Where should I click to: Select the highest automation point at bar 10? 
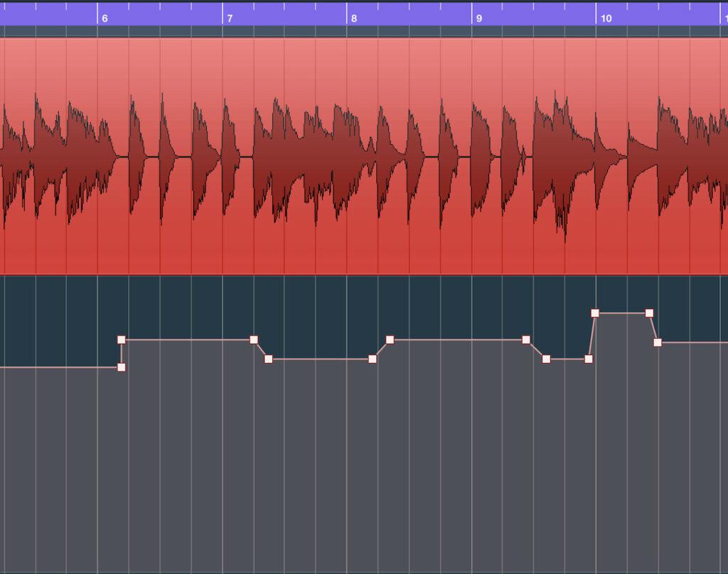[x=595, y=311]
